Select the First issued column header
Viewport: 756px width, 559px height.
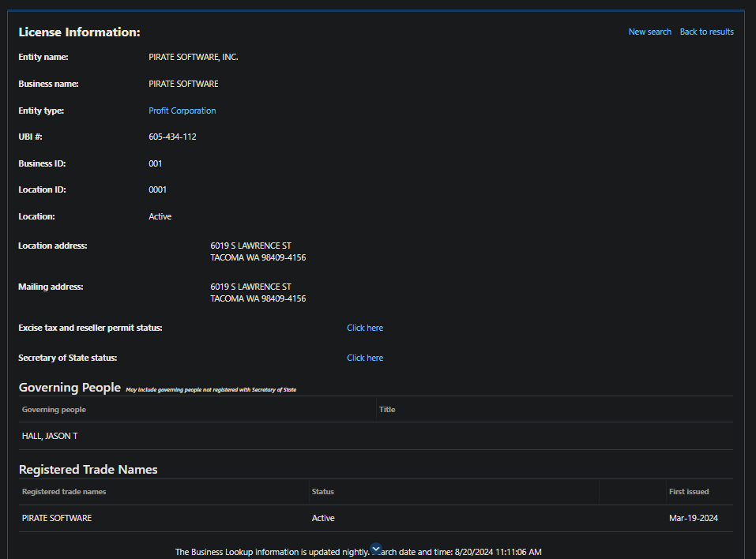point(689,492)
